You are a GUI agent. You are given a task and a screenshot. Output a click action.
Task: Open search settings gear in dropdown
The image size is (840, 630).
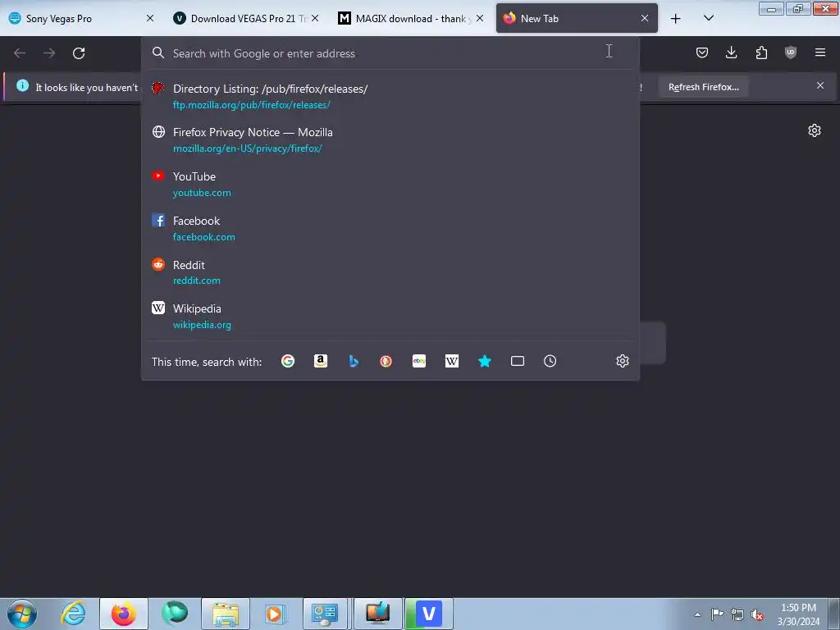(x=623, y=361)
